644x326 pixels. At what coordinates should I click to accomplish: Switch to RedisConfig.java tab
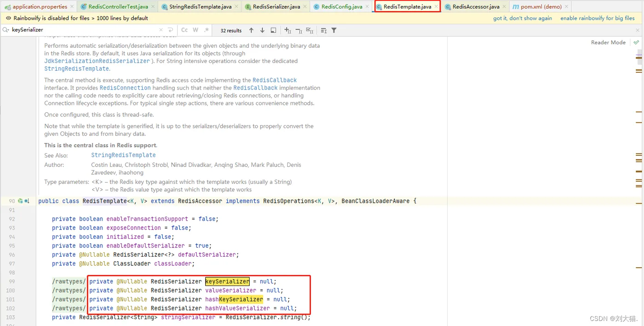point(341,6)
